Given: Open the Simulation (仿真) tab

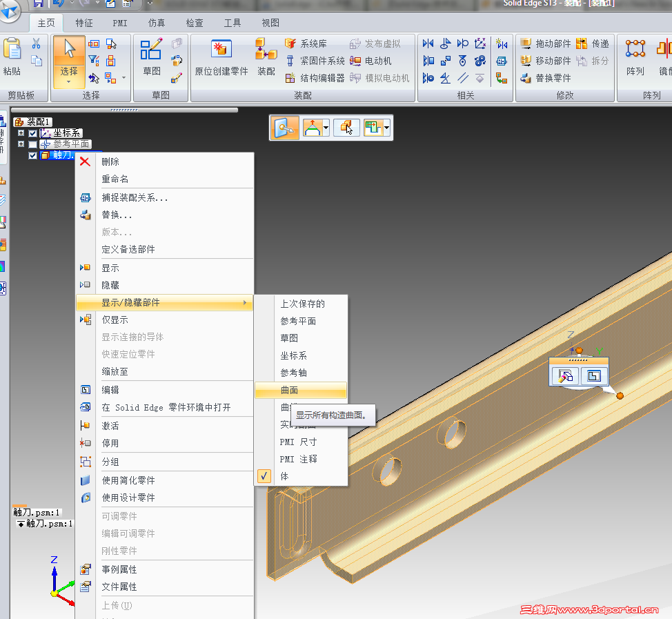Looking at the screenshot, I should [x=157, y=23].
